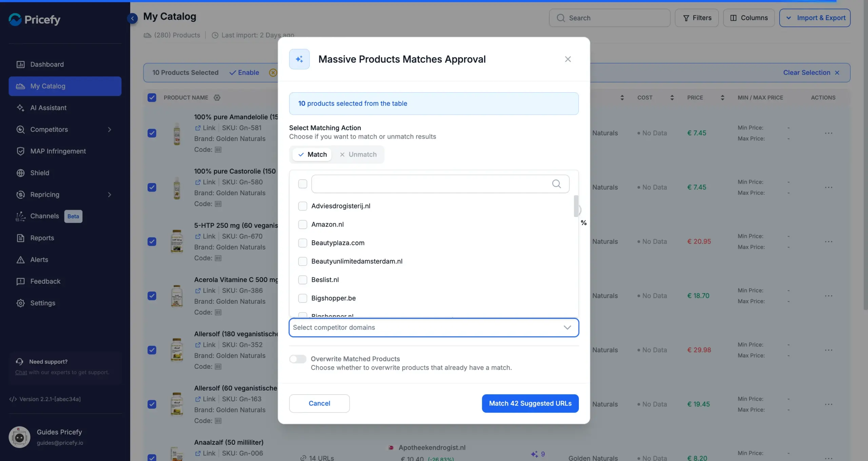Click the Pricefy logo
Image resolution: width=868 pixels, height=461 pixels.
click(34, 19)
